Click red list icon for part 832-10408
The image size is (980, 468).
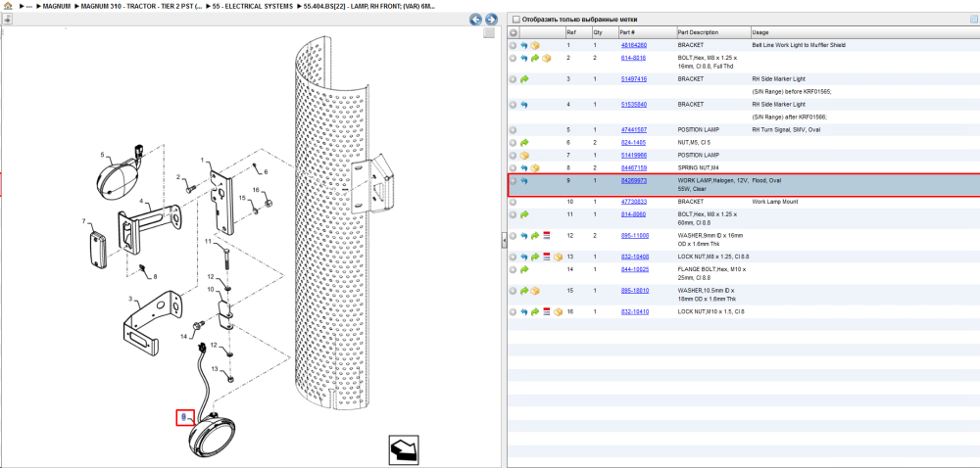pos(546,257)
